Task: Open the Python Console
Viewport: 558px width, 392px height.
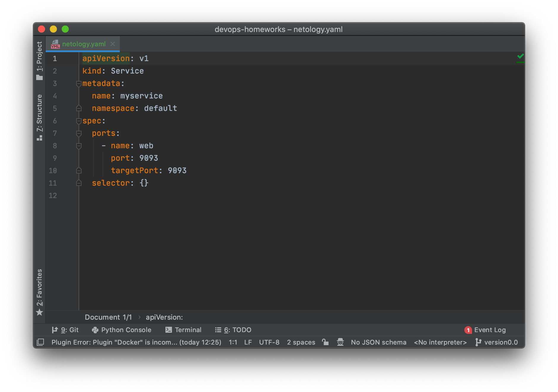Action: (122, 330)
